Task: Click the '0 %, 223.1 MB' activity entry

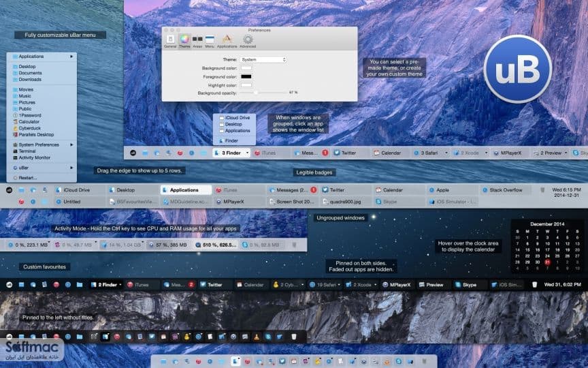Action: (29, 245)
